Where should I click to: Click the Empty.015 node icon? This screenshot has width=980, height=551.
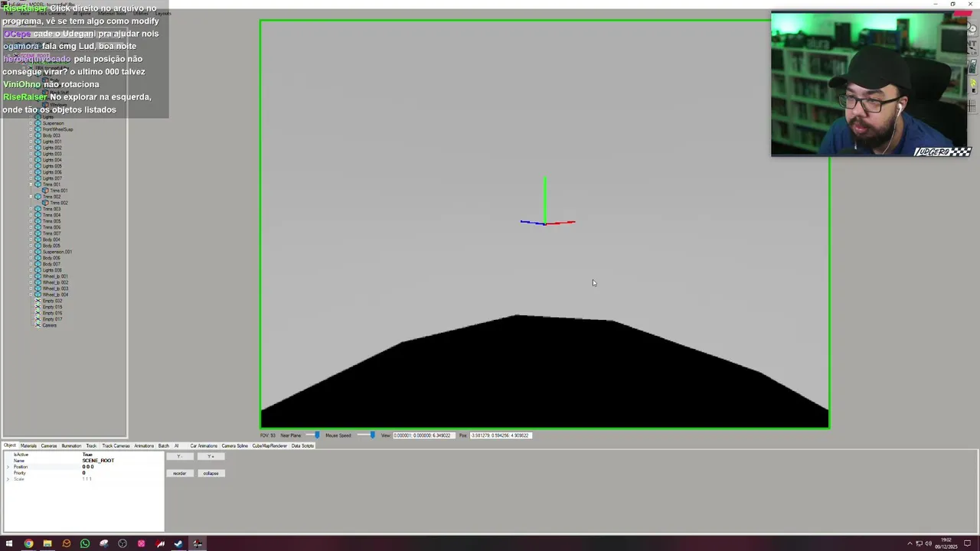tap(38, 307)
